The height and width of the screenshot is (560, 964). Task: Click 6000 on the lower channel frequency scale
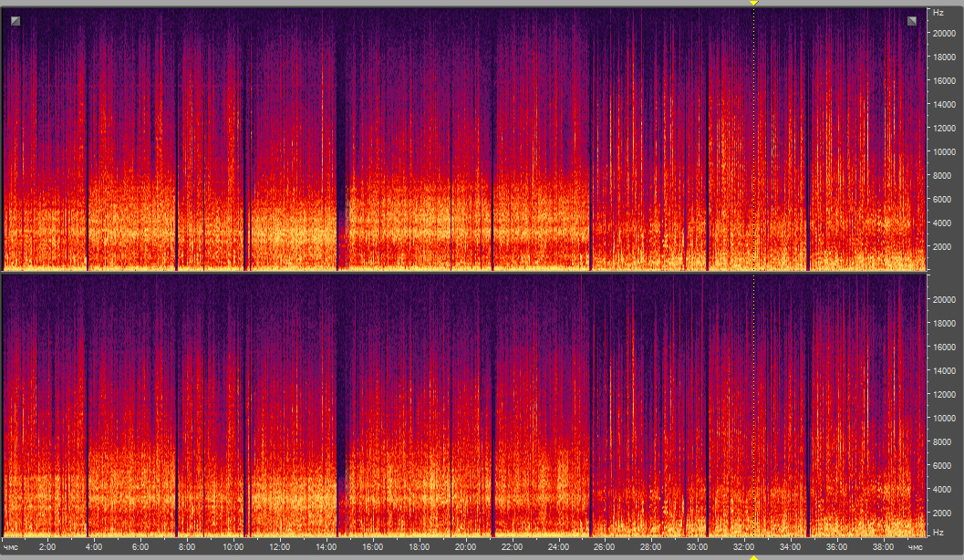tap(942, 465)
